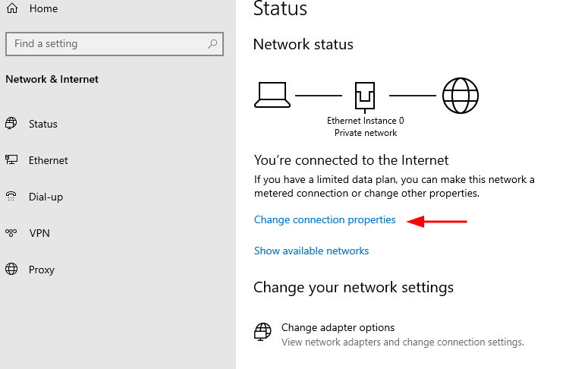The image size is (588, 369).
Task: Switch to the VPN section
Action: coord(39,233)
